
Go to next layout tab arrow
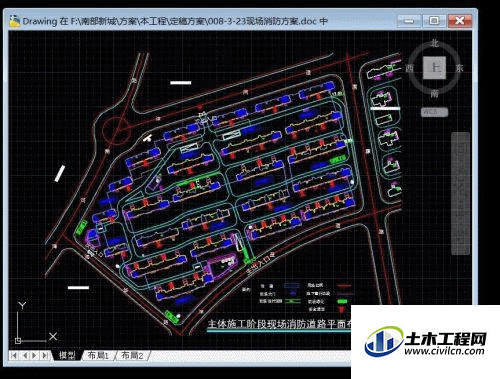[x=34, y=355]
